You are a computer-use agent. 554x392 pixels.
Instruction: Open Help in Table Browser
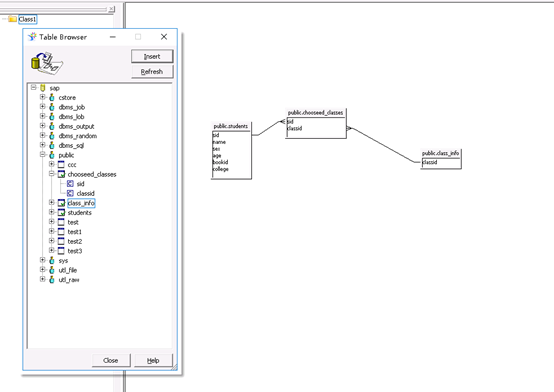point(153,360)
